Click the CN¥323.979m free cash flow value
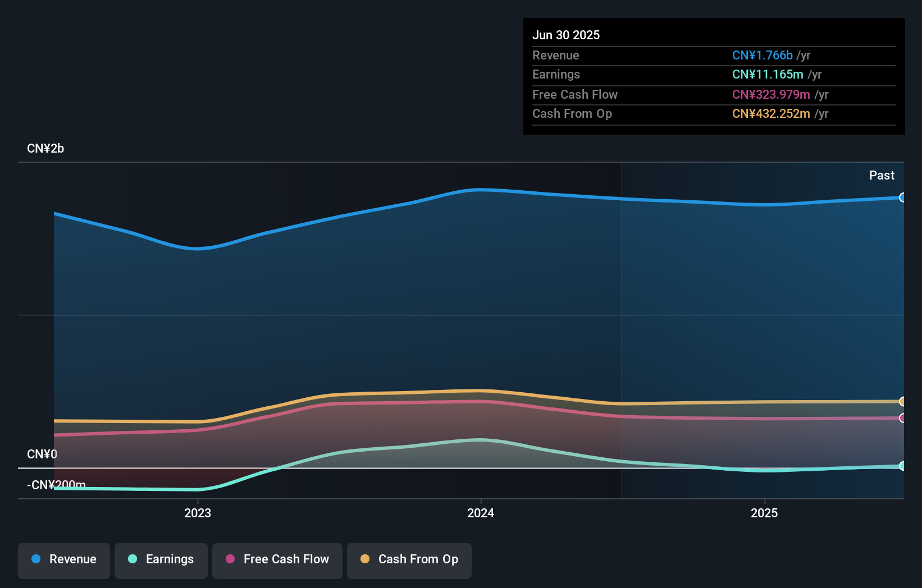Image resolution: width=922 pixels, height=588 pixels. (771, 94)
